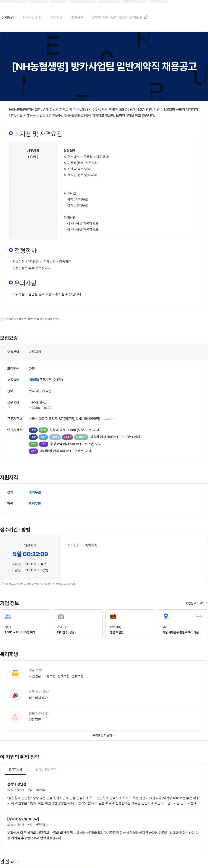Click 마감일 2026.10.06(화) date
Viewport: 208px width, 868px height.
click(36, 570)
